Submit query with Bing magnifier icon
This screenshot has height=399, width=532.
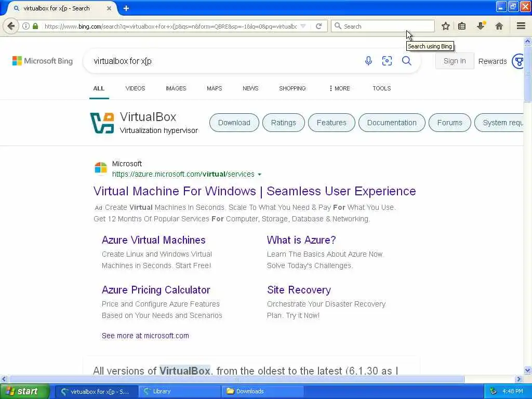point(406,61)
